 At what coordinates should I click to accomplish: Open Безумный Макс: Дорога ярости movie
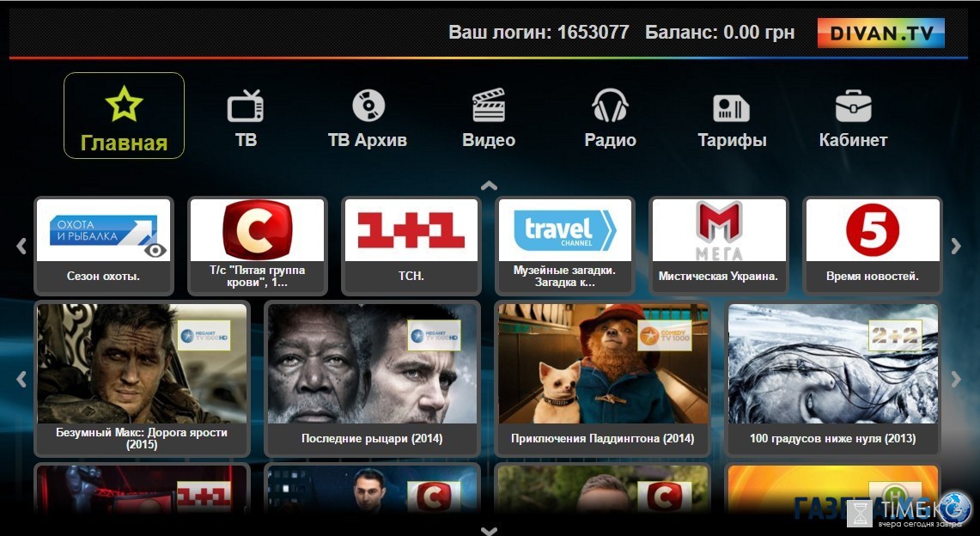(x=142, y=378)
